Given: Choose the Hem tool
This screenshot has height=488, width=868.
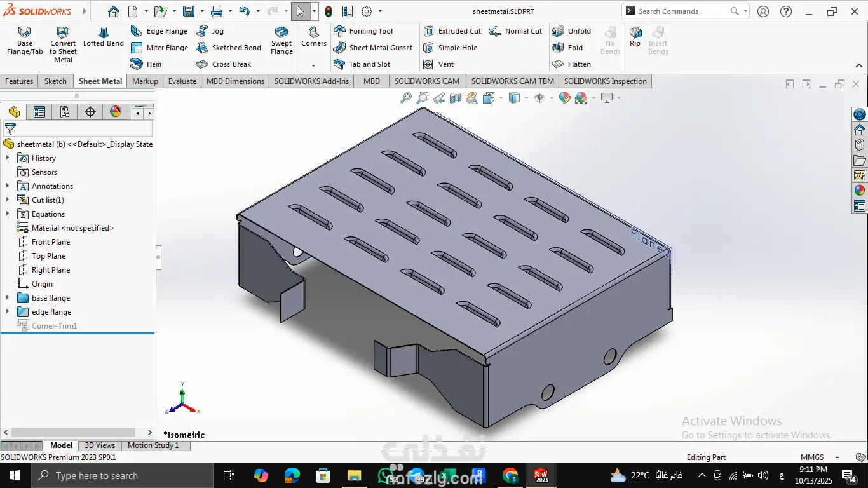Looking at the screenshot, I should (146, 64).
